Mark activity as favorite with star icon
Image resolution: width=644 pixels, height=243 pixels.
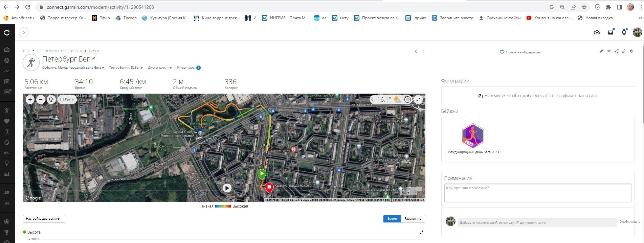point(609,51)
